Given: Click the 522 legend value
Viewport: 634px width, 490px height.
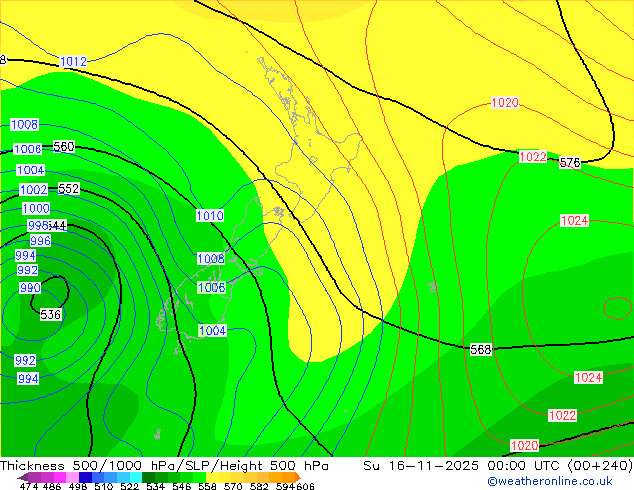Looking at the screenshot, I should (129, 486).
